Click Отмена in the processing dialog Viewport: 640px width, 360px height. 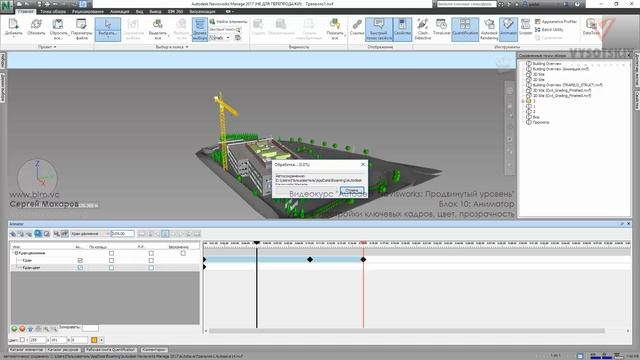(x=351, y=191)
